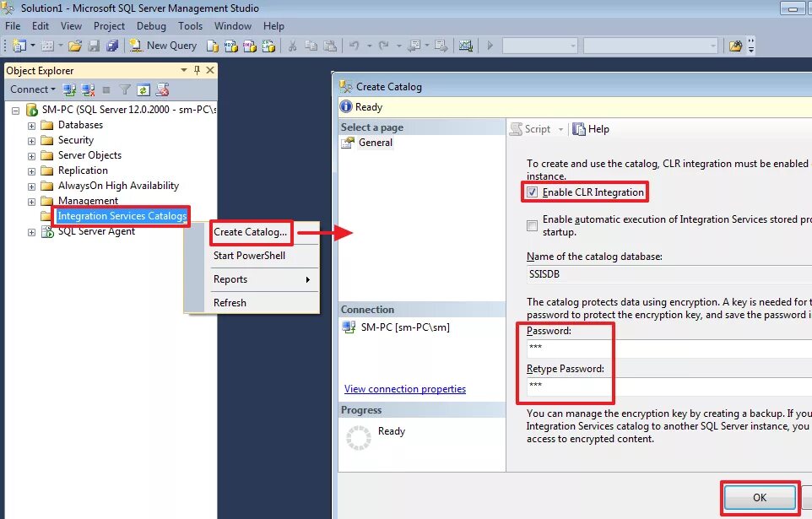Check Enable automatic execution at startup
Screen dimensions: 812x519
[532, 225]
